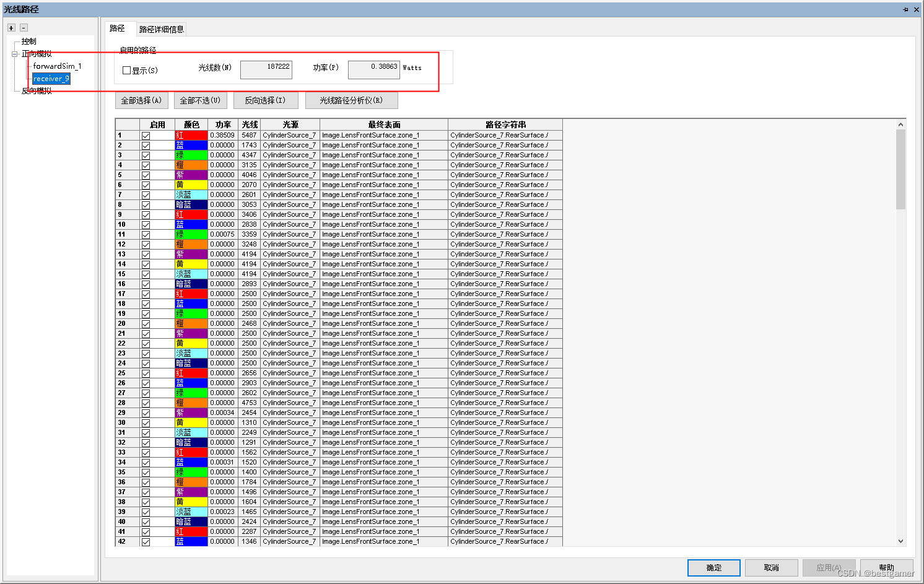
Task: Select the forwardSim_1 node in the tree
Action: pos(58,66)
